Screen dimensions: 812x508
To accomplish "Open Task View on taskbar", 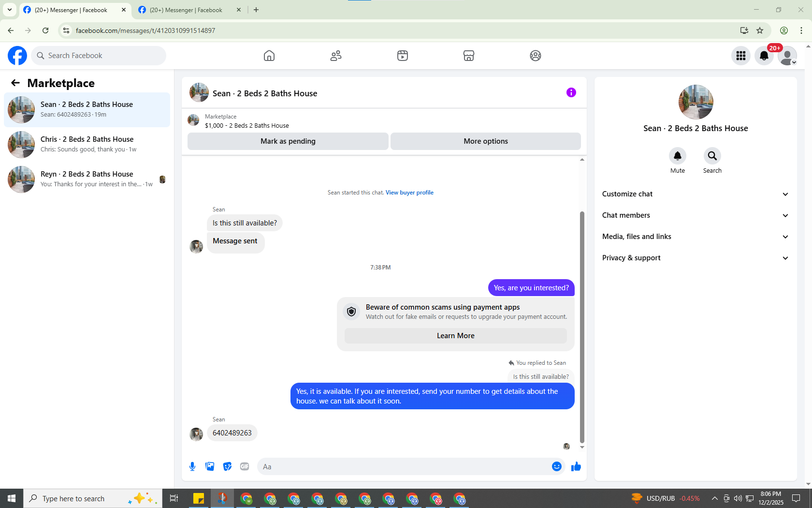I will 174,498.
